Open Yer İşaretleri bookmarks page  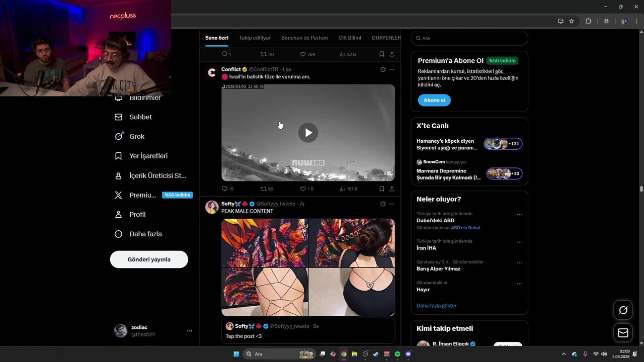pyautogui.click(x=141, y=156)
